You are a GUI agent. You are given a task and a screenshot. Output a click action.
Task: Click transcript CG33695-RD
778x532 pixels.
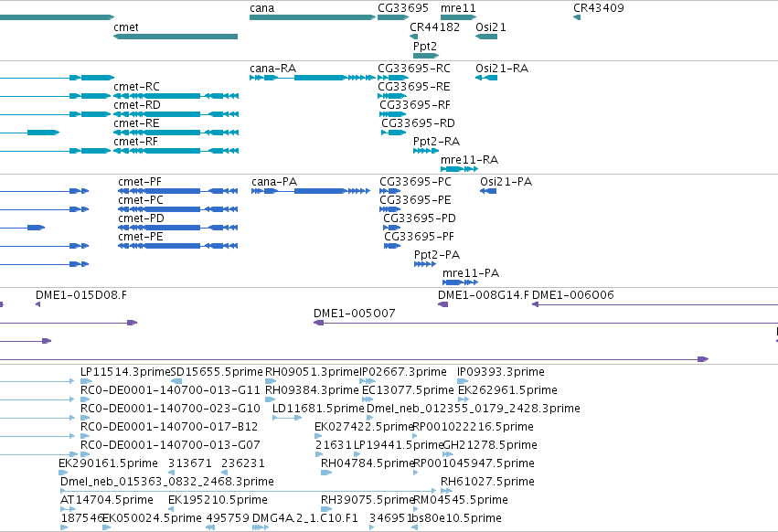[x=418, y=123]
